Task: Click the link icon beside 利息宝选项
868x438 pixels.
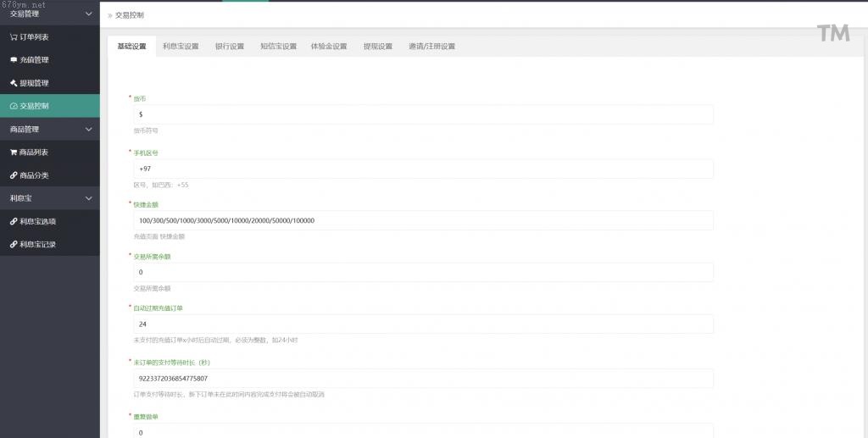Action: tap(14, 221)
